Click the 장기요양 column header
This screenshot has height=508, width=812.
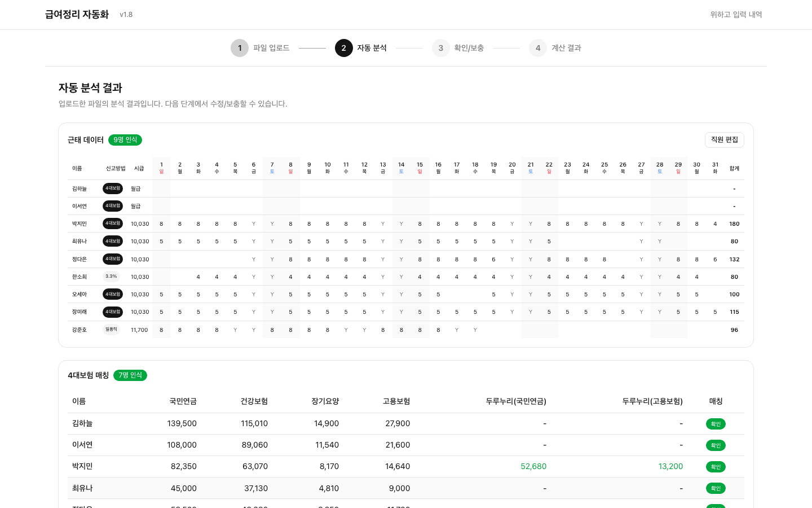pyautogui.click(x=325, y=401)
